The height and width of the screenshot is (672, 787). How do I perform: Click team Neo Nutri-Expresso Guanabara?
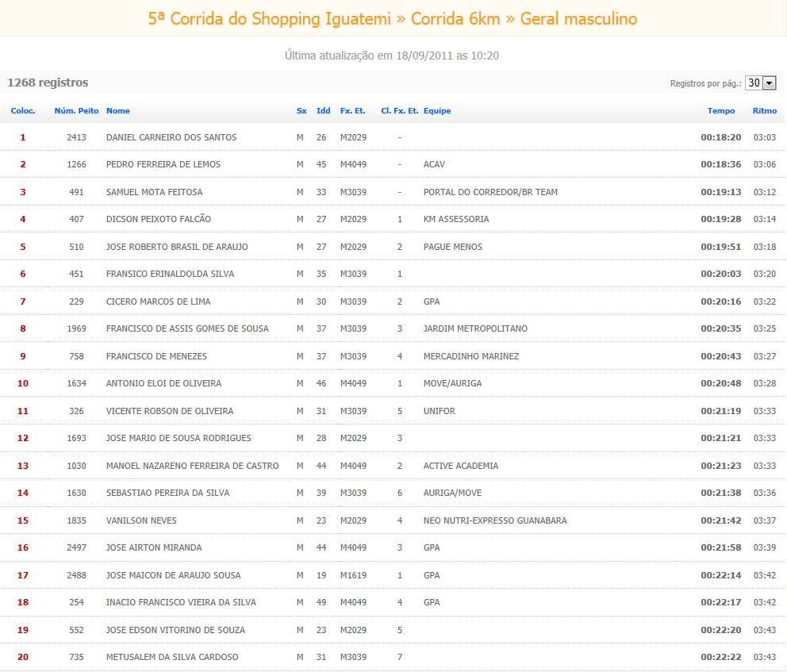tap(494, 520)
